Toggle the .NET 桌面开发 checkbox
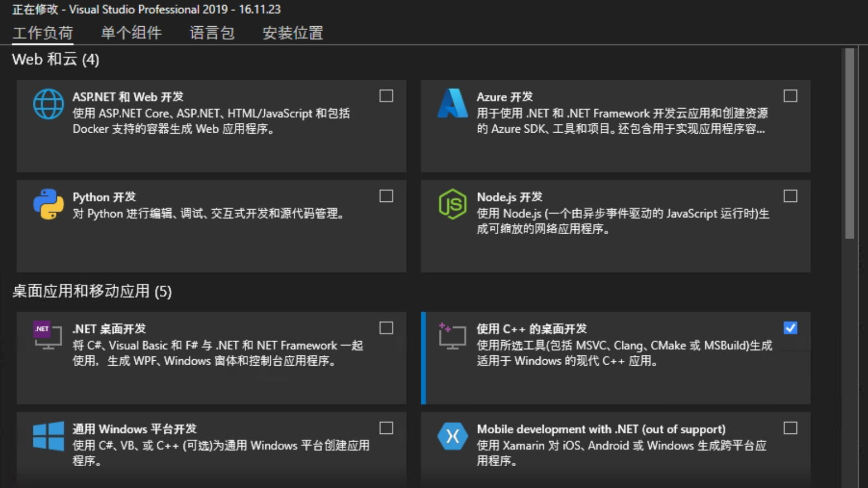The height and width of the screenshot is (488, 868). pos(387,328)
